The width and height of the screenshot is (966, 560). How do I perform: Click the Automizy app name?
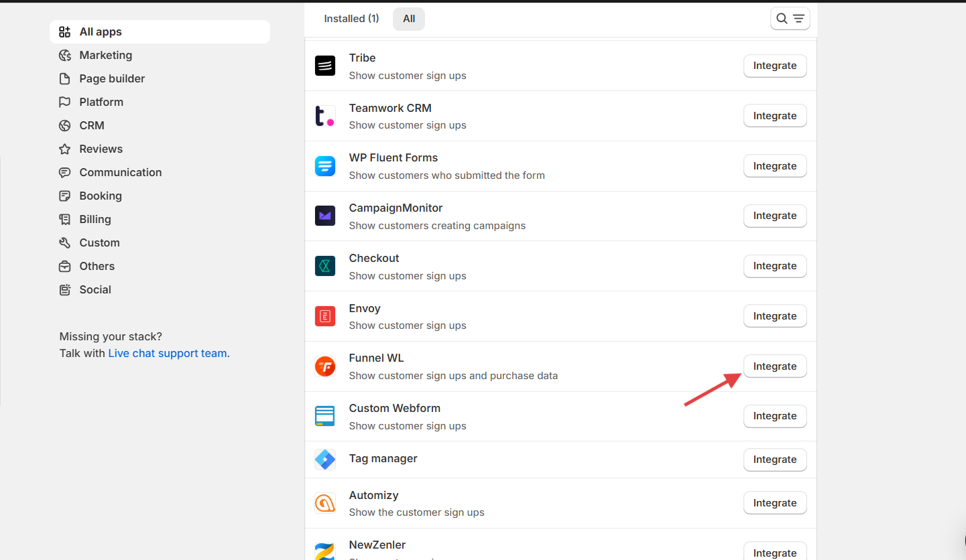(374, 495)
